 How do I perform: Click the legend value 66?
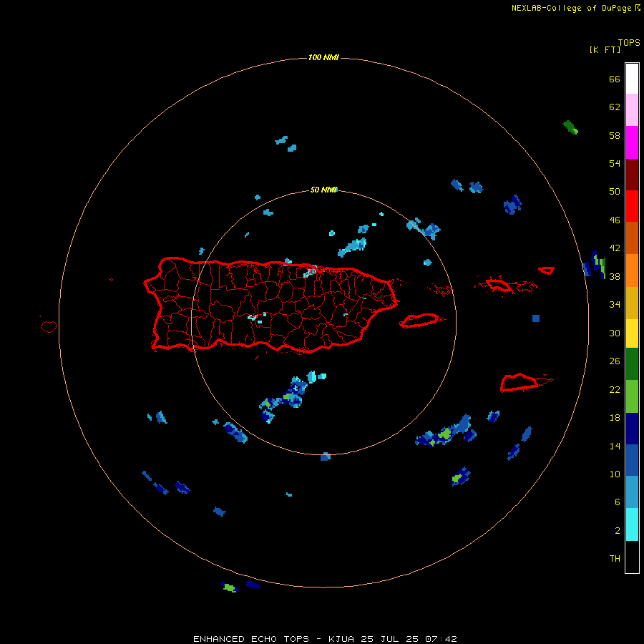(615, 79)
